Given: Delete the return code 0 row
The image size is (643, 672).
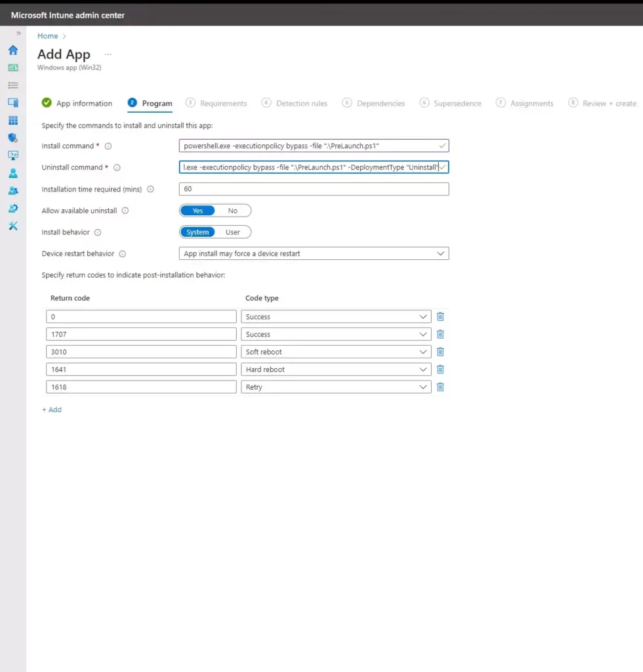Looking at the screenshot, I should pos(440,317).
